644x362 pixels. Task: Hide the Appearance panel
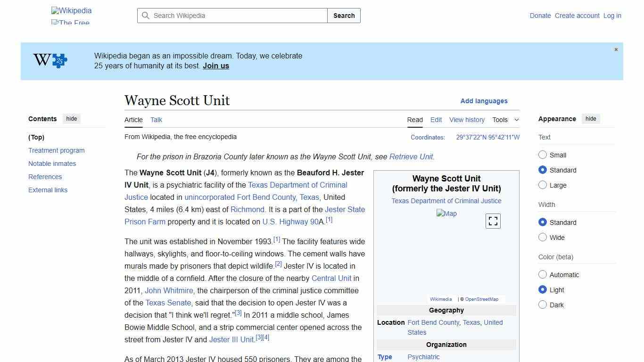591,119
